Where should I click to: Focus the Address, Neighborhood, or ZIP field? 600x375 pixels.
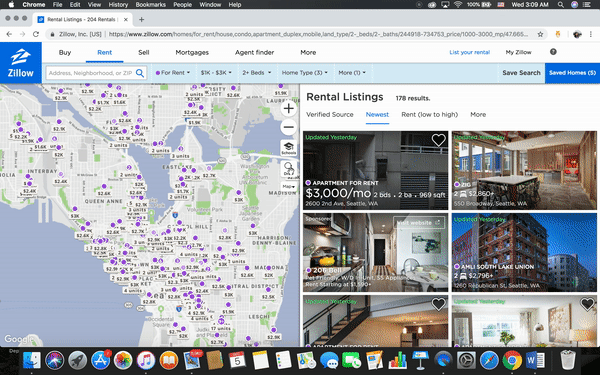[x=91, y=73]
